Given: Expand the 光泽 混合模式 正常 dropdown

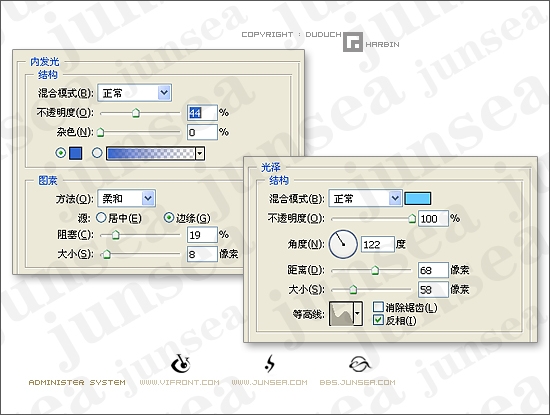Looking at the screenshot, I should pyautogui.click(x=365, y=199).
